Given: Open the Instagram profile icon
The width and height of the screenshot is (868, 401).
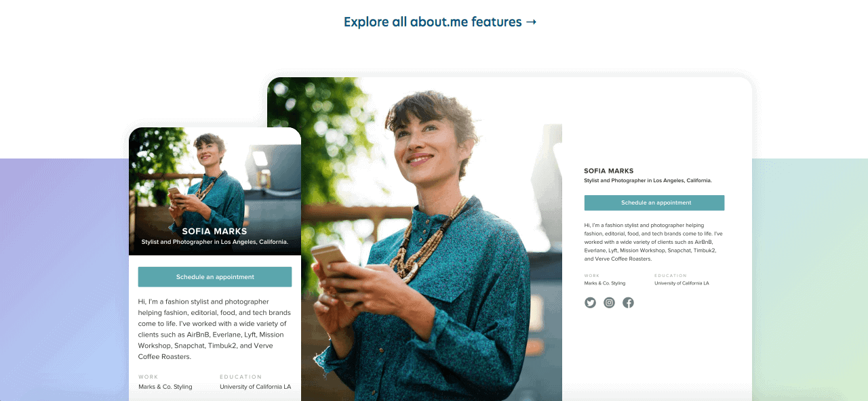Looking at the screenshot, I should pos(609,303).
